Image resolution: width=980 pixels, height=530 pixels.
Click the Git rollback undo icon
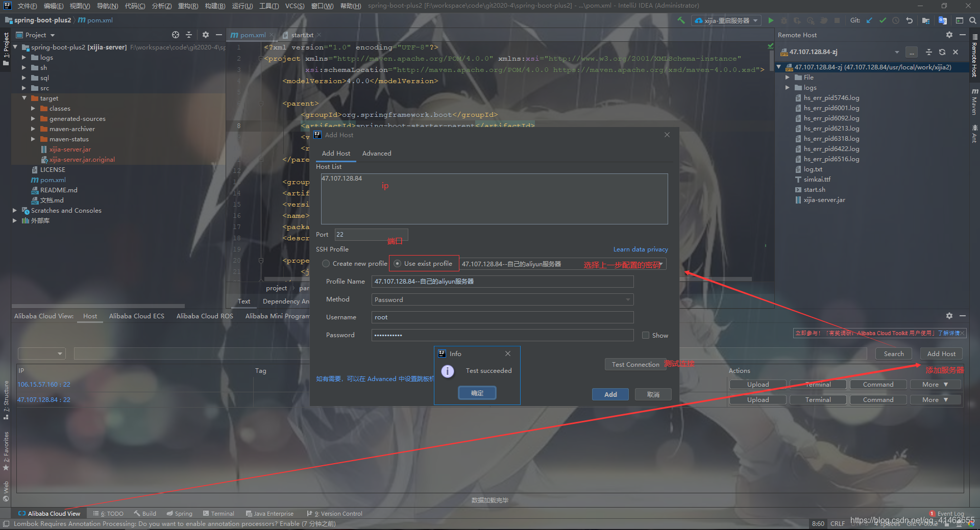[x=909, y=20]
